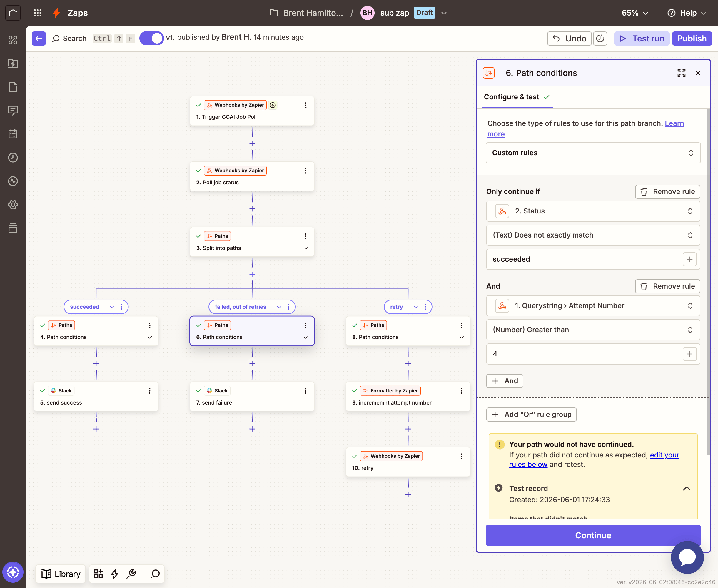The image size is (718, 588).
Task: Open the Zapier home icon
Action: pyautogui.click(x=13, y=13)
